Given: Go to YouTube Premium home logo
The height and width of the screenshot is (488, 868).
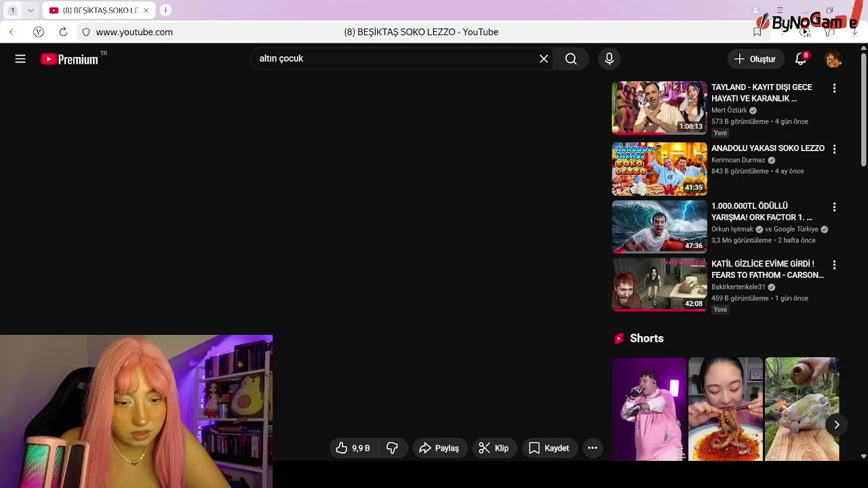Looking at the screenshot, I should click(69, 59).
